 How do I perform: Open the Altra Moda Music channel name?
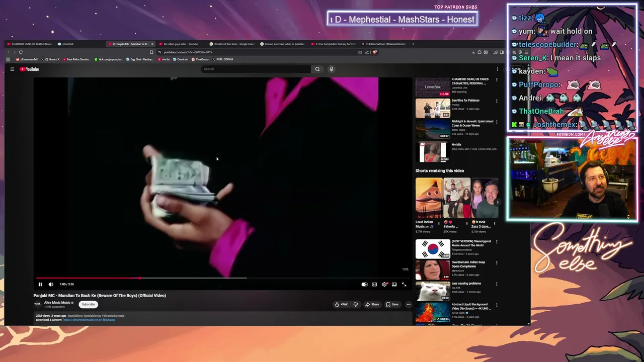click(x=57, y=303)
